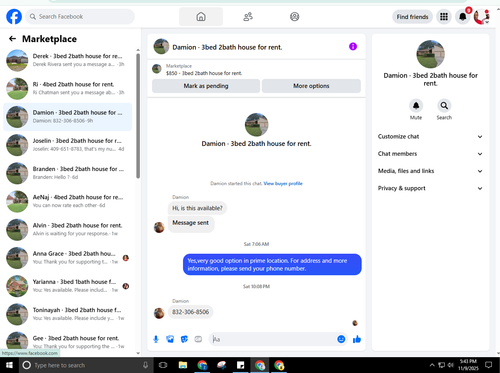
Task: Open Alvin 3bed 2bath house conversation
Action: 68,230
